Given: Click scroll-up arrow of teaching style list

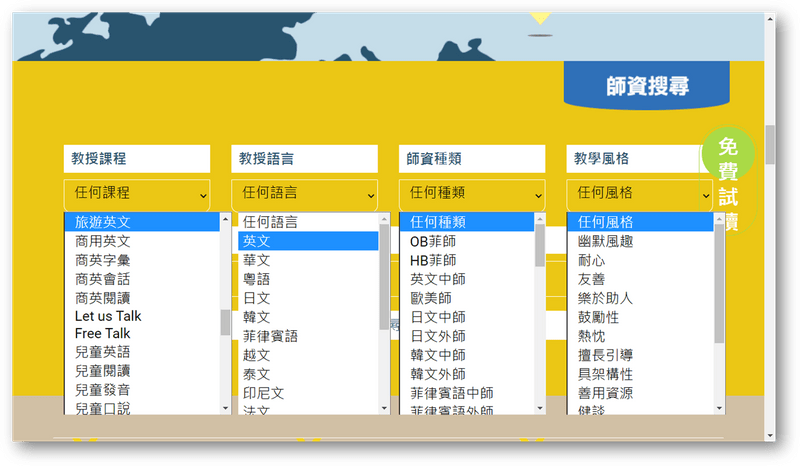Looking at the screenshot, I should click(719, 219).
